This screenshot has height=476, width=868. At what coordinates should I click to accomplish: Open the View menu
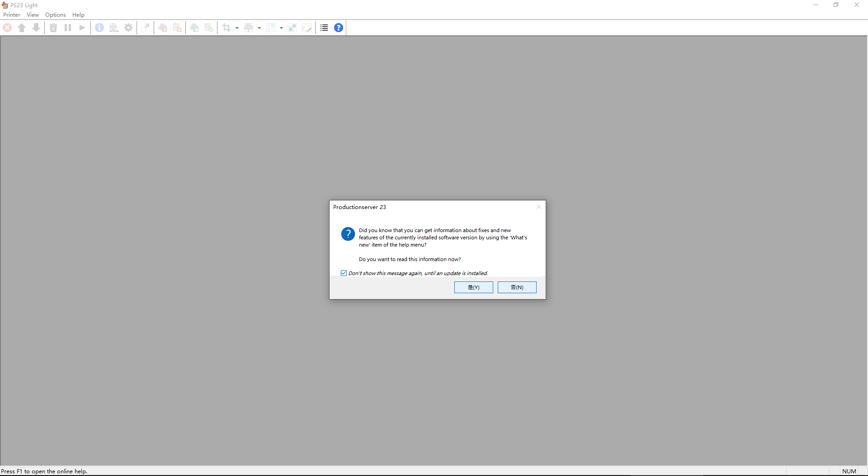coord(33,15)
